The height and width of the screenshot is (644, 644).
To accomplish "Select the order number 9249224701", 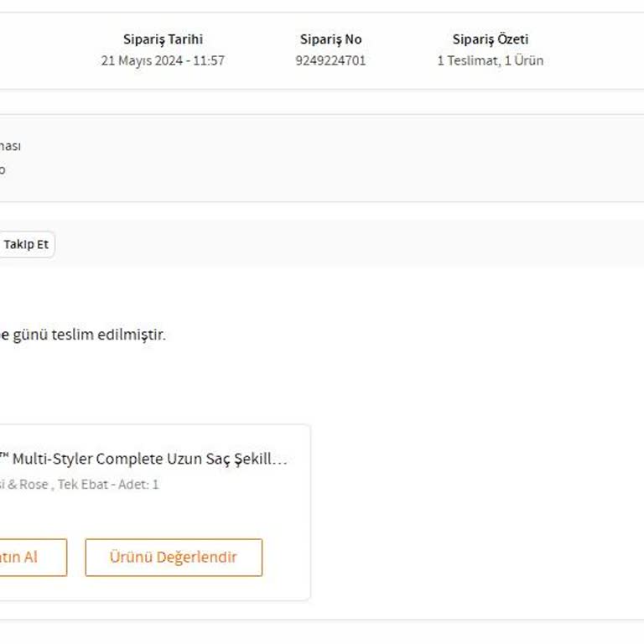I will 330,60.
